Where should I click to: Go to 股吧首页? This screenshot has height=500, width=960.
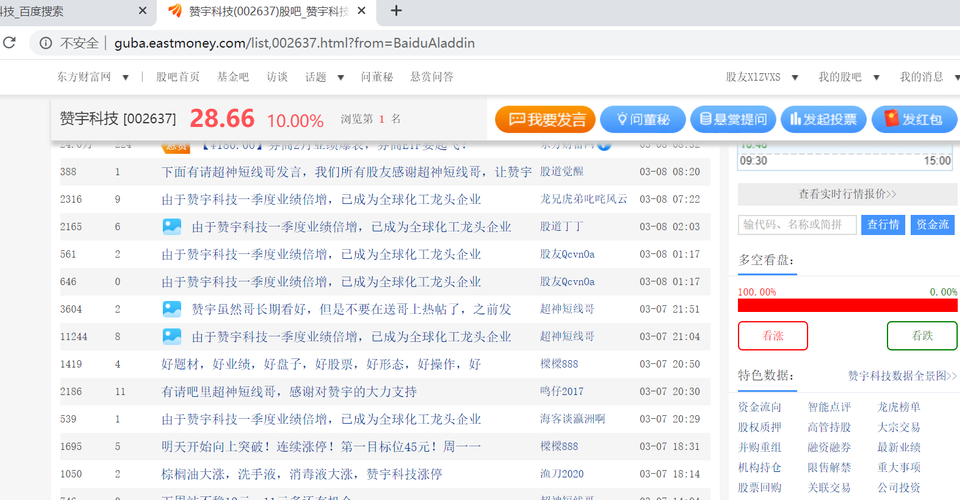pyautogui.click(x=178, y=76)
